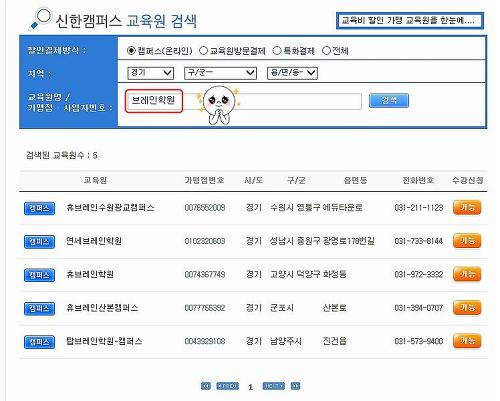Click merchant number 0077765392
The width and height of the screenshot is (500, 401).
click(x=205, y=308)
